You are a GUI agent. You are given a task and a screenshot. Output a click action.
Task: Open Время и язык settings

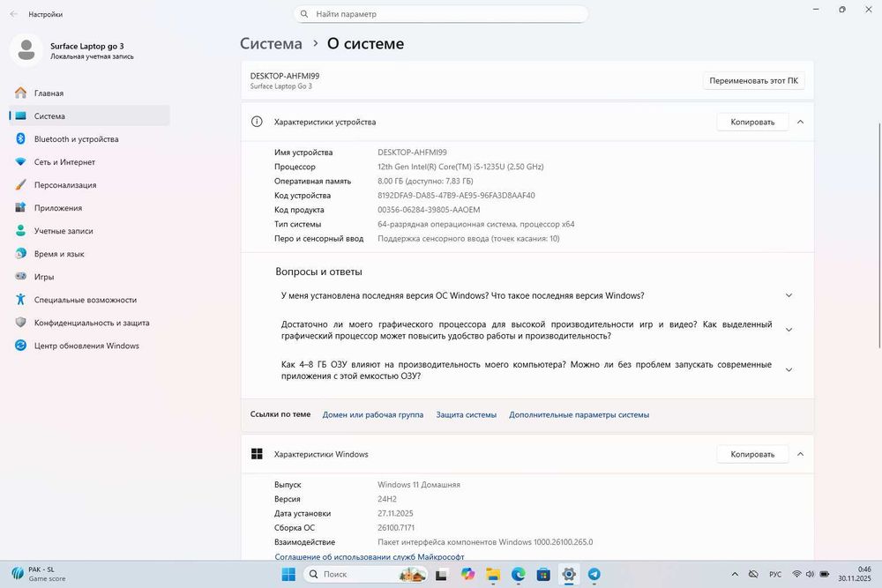click(90, 254)
